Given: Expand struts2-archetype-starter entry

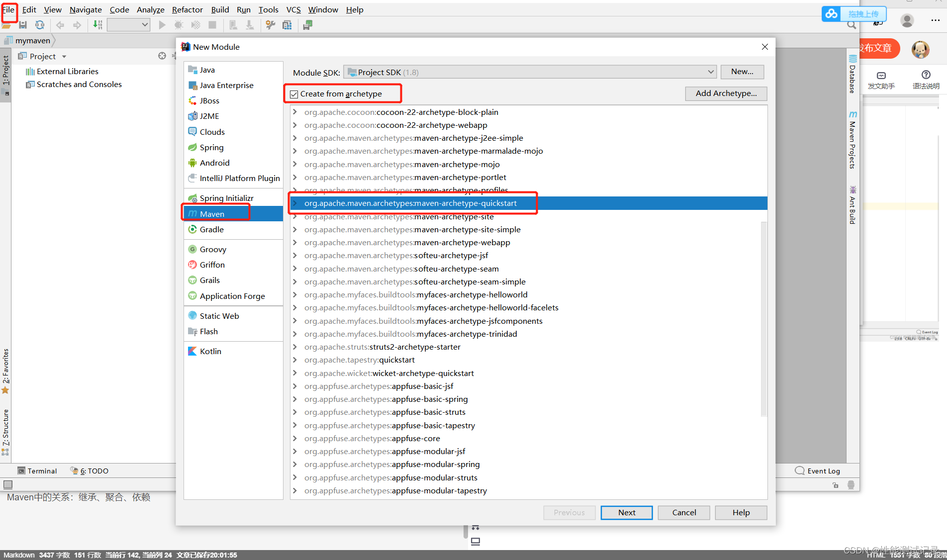Looking at the screenshot, I should (x=294, y=347).
